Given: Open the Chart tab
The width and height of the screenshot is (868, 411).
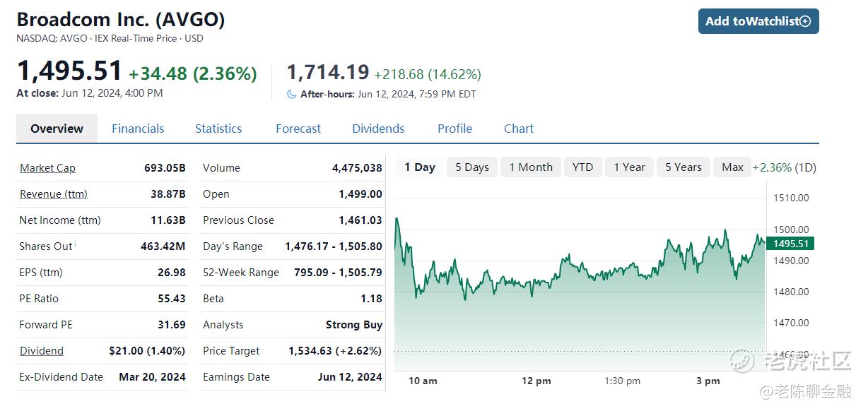Looking at the screenshot, I should pyautogui.click(x=519, y=129).
